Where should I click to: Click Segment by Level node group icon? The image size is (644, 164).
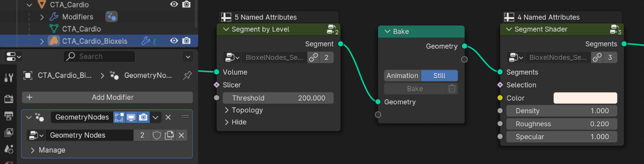[333, 30]
